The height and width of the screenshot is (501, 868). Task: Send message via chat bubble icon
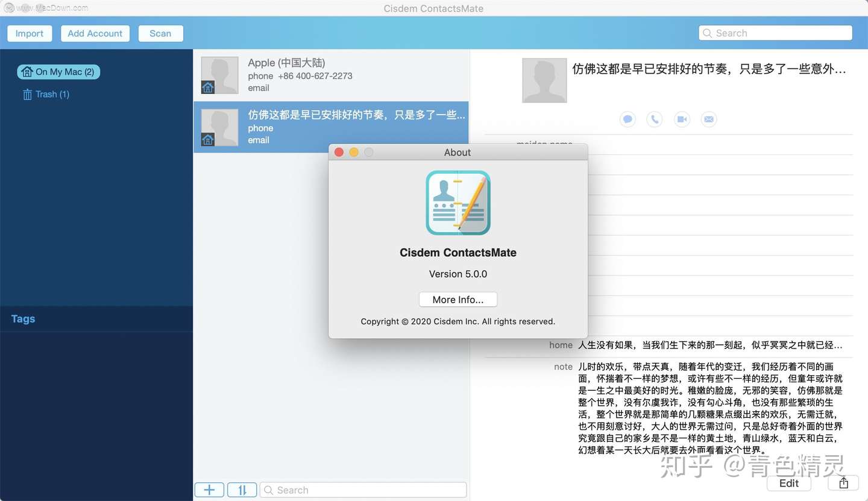(x=627, y=119)
